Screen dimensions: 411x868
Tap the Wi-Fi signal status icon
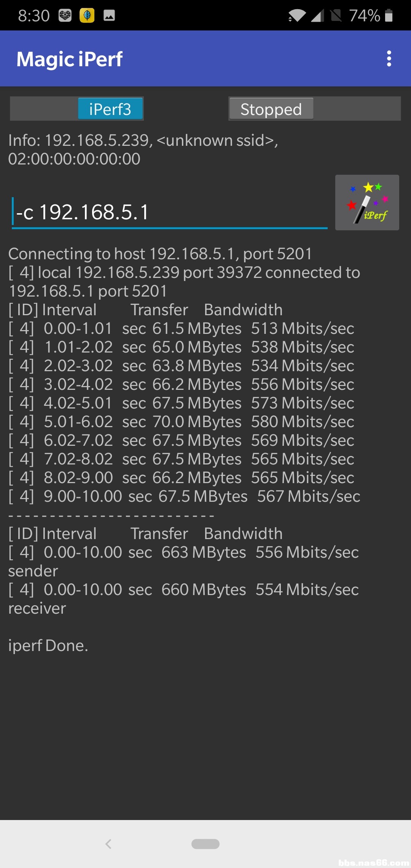(x=297, y=16)
